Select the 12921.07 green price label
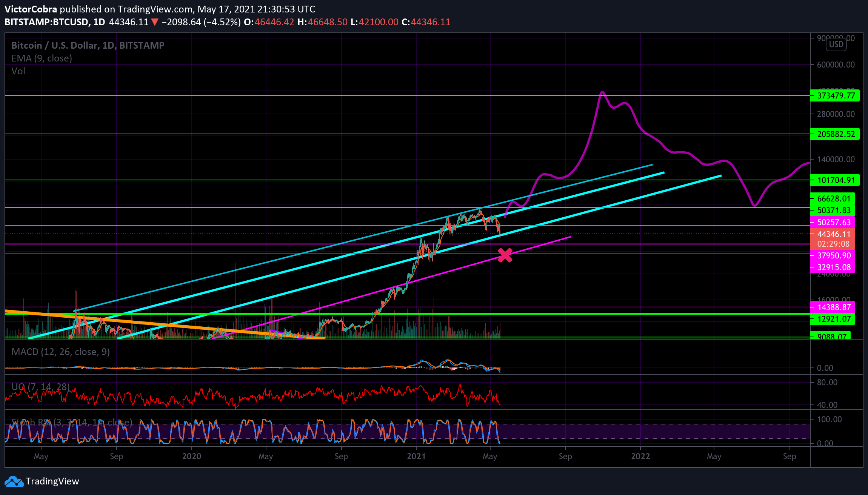Viewport: 868px width, 495px height. pos(833,319)
